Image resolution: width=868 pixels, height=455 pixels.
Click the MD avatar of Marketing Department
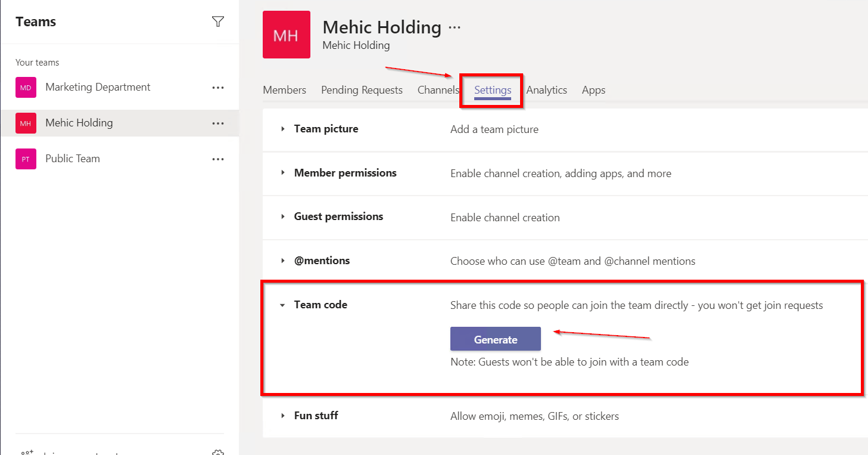(x=26, y=88)
